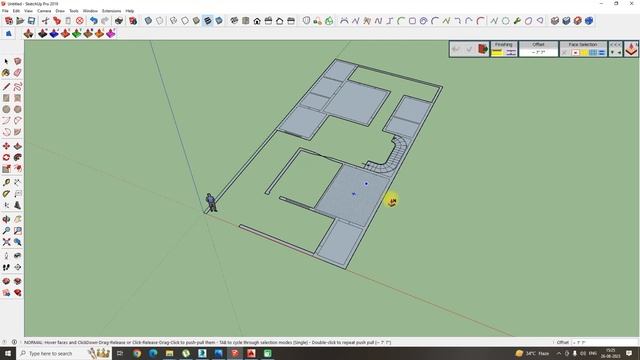Select the Push/Pull tool
Screen dimensions: 640x360
tap(18, 146)
